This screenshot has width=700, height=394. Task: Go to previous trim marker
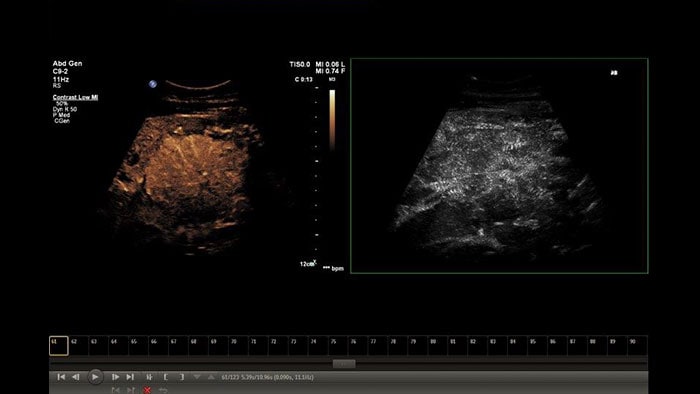click(x=115, y=390)
